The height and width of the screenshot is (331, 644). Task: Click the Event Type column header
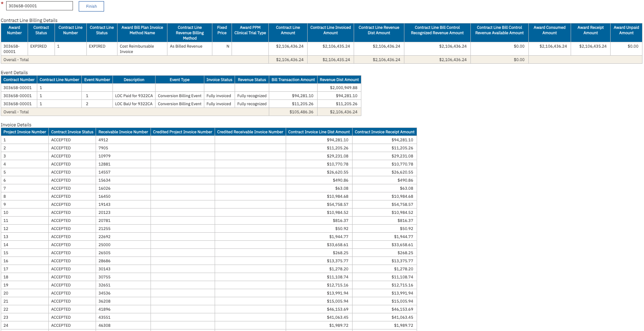180,80
